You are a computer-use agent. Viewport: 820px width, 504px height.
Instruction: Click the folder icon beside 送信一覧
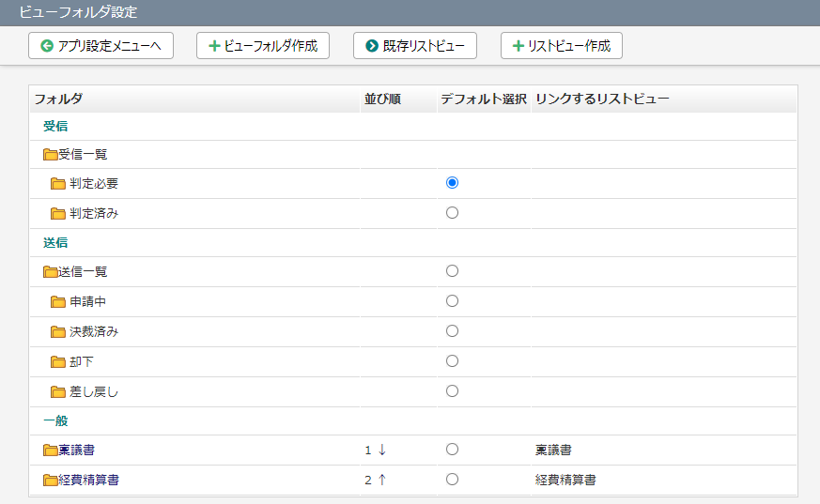(50, 272)
